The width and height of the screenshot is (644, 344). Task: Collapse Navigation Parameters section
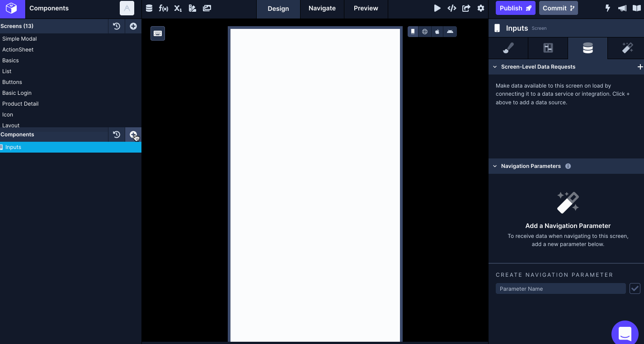coord(495,166)
